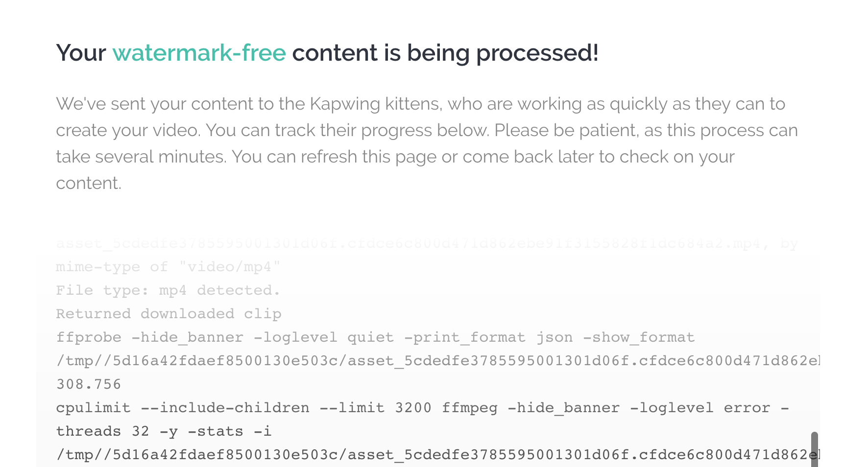Click the word "content." ending the paragraph
This screenshot has width=868, height=467.
point(88,183)
